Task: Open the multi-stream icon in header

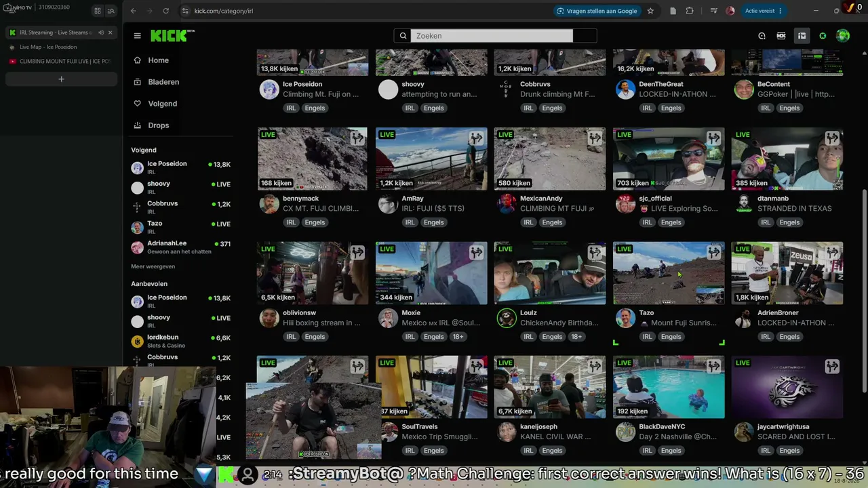Action: pos(781,36)
